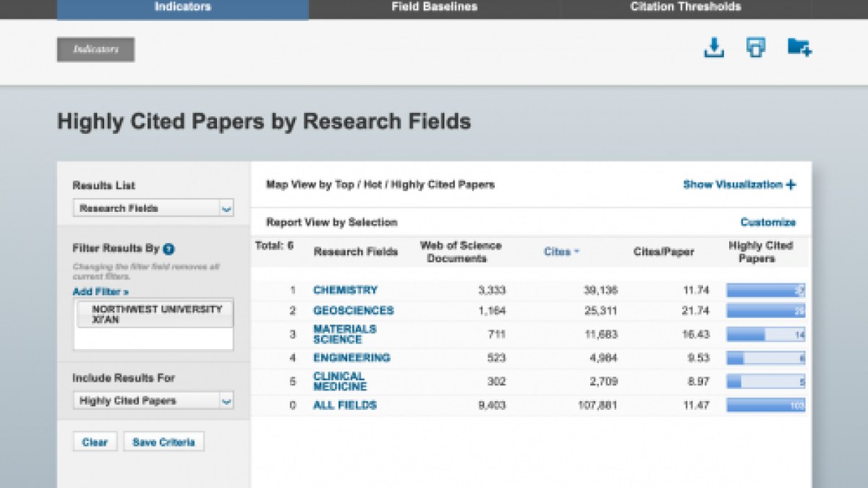Click the Clear button
This screenshot has width=868, height=488.
[x=95, y=442]
